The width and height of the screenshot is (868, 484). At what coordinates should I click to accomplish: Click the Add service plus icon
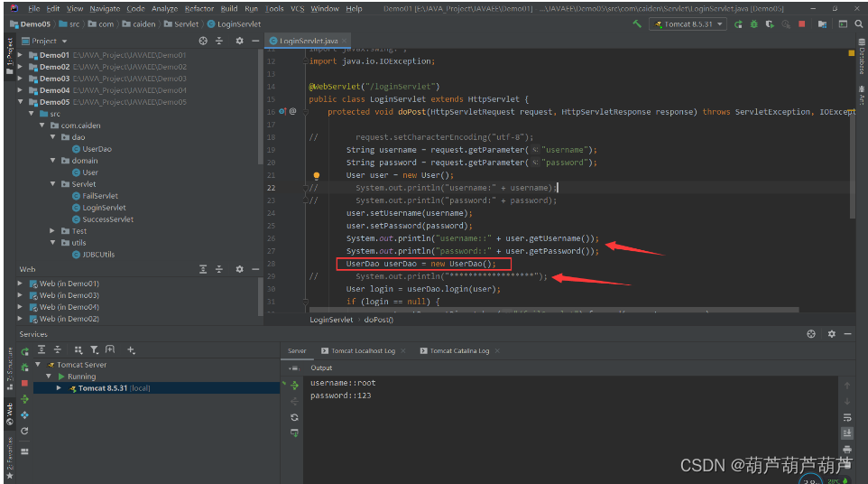[131, 350]
